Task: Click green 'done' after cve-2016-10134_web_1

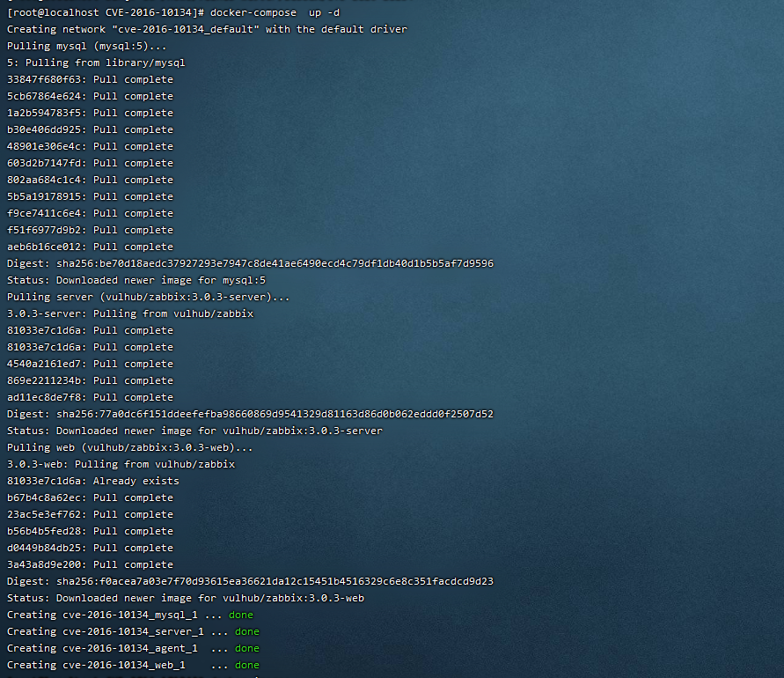Action: click(247, 665)
